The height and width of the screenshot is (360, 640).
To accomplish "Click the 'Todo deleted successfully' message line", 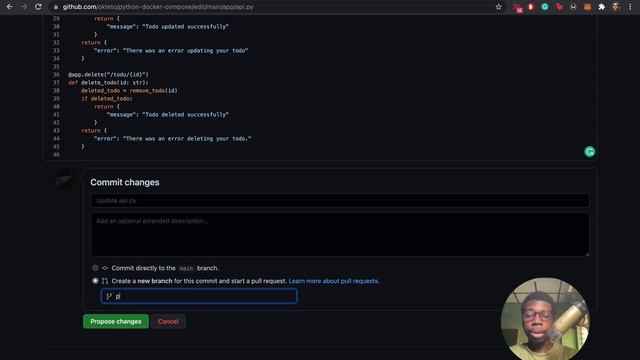I will coord(167,115).
